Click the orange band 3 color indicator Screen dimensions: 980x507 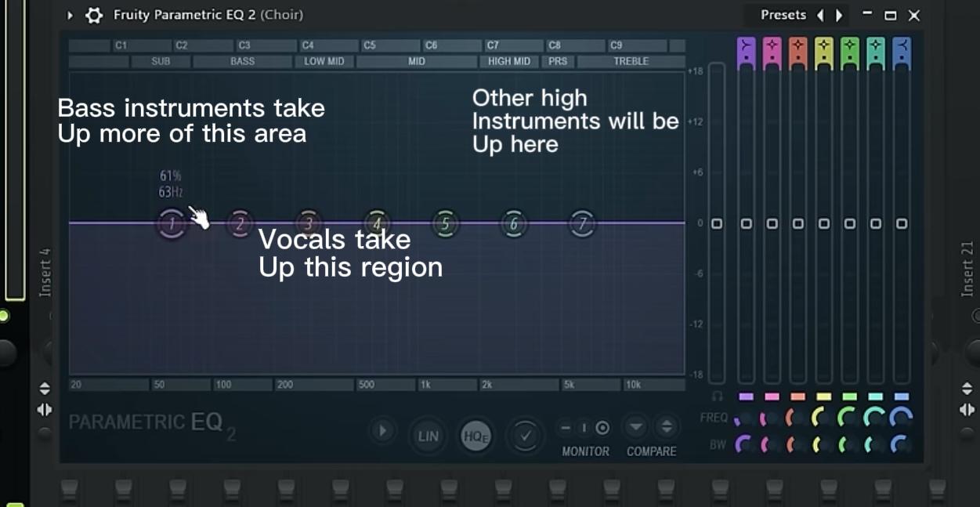click(798, 397)
